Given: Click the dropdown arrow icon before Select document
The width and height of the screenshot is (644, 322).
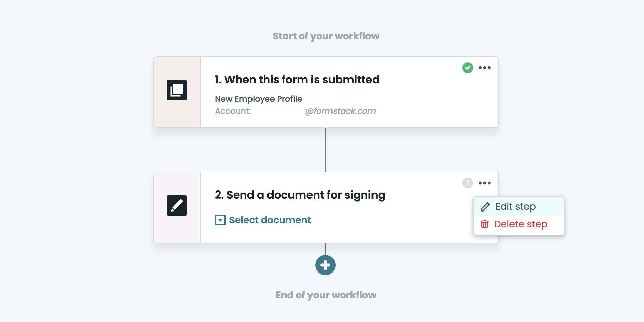Looking at the screenshot, I should 220,220.
